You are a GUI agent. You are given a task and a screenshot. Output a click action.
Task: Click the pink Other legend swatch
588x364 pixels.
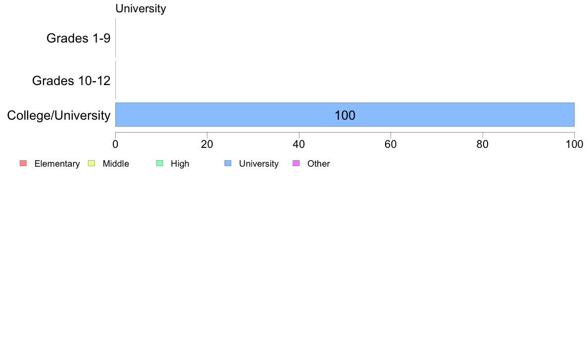pos(296,163)
